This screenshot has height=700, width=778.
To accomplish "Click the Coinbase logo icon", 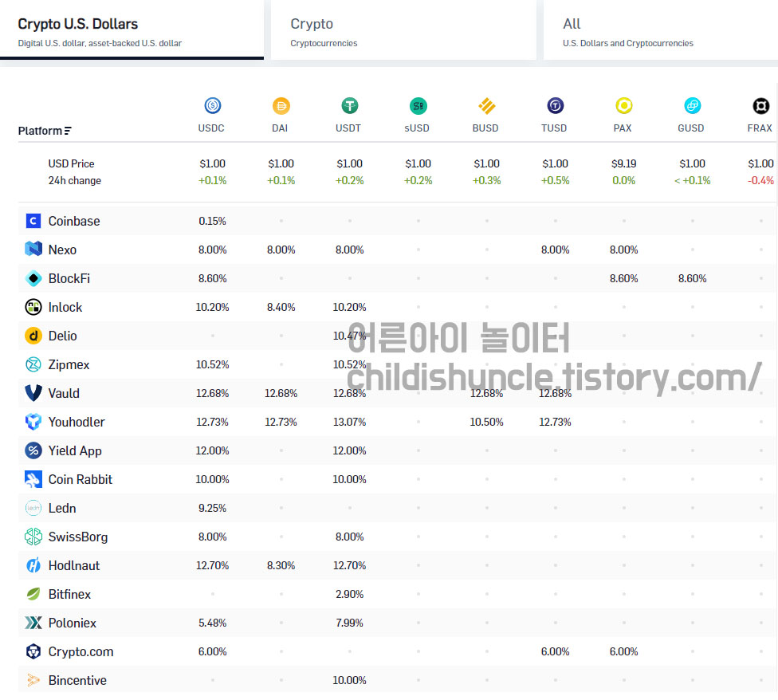I will (33, 221).
